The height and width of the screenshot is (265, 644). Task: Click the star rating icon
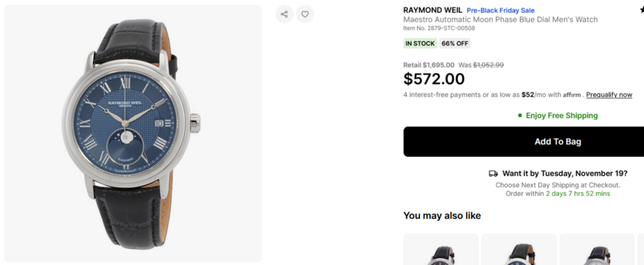coord(641,10)
